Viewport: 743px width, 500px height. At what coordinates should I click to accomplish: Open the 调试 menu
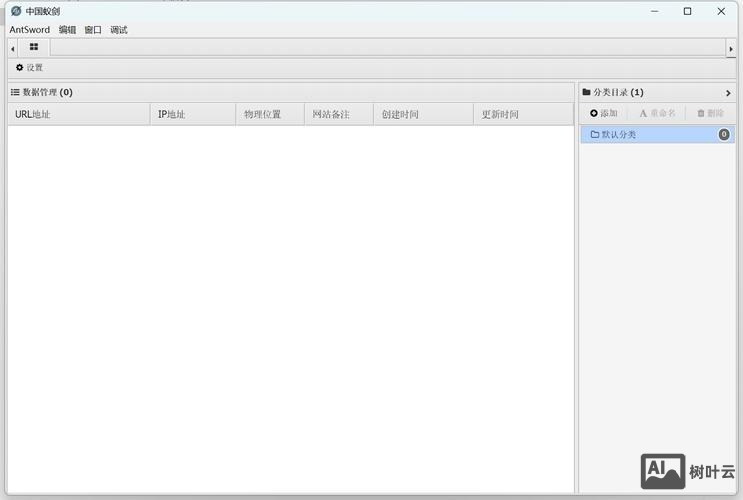[x=119, y=30]
